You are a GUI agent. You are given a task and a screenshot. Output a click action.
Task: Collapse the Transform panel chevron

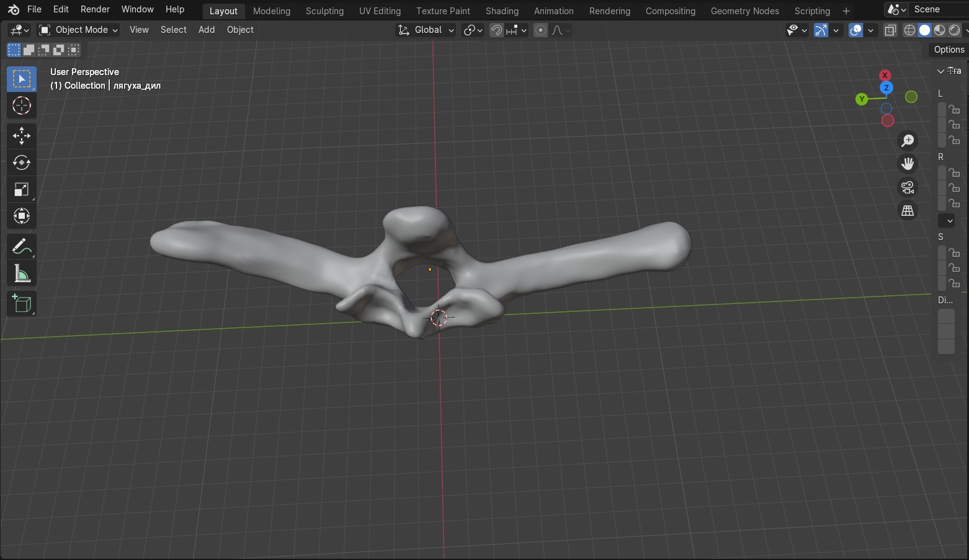tap(941, 71)
